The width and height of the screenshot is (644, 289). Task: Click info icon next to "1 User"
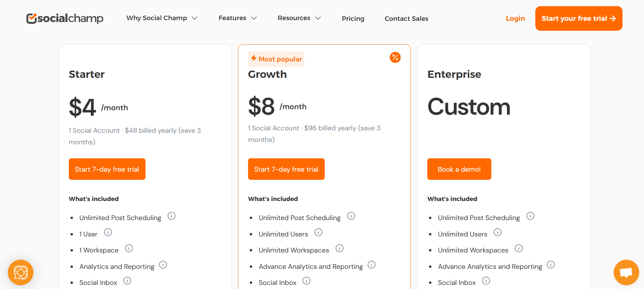click(108, 232)
